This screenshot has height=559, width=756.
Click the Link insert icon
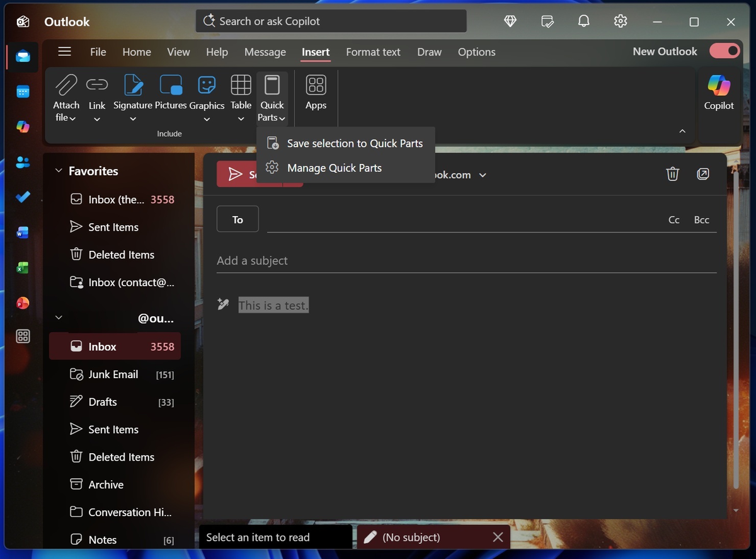[x=97, y=84]
